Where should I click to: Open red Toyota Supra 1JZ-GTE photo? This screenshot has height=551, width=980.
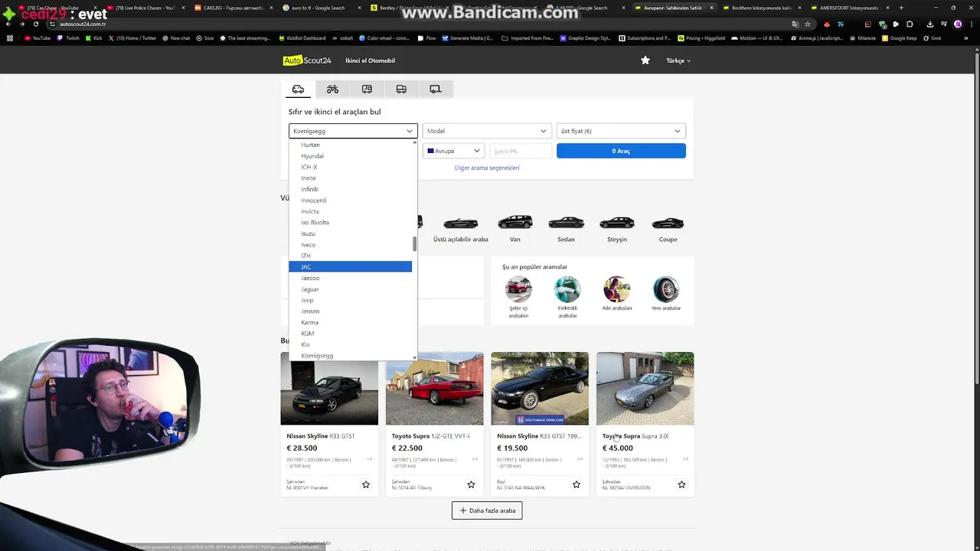[435, 388]
